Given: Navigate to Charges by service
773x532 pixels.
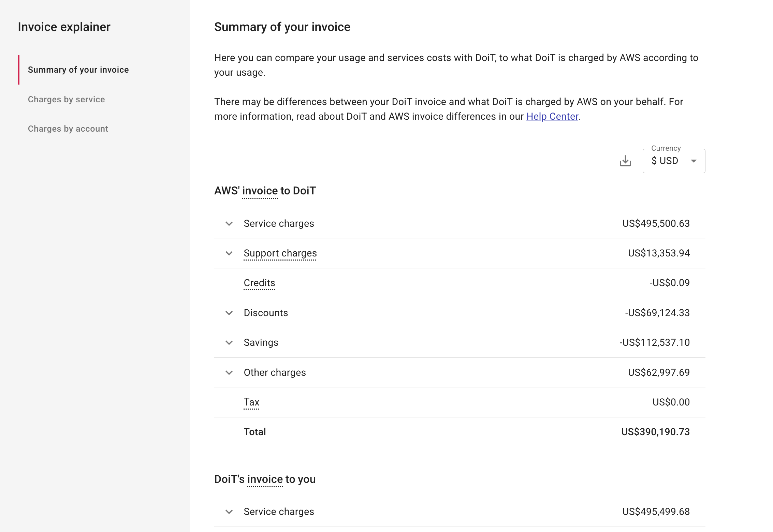Looking at the screenshot, I should click(66, 100).
